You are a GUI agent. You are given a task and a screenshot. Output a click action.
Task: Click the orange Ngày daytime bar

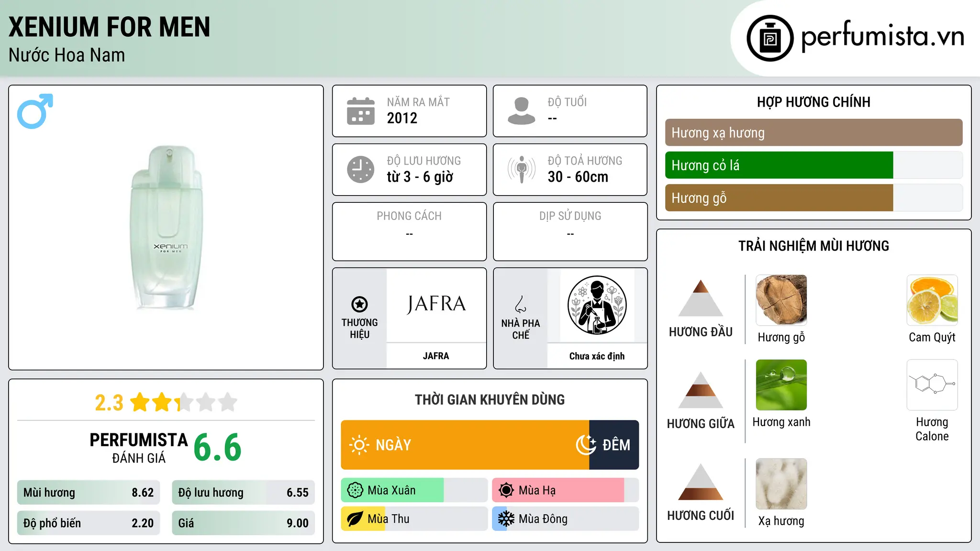point(465,445)
